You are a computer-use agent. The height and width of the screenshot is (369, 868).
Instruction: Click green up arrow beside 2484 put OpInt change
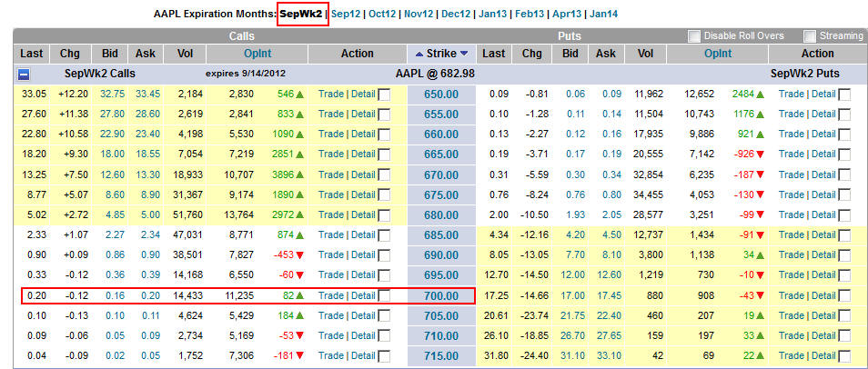[760, 95]
